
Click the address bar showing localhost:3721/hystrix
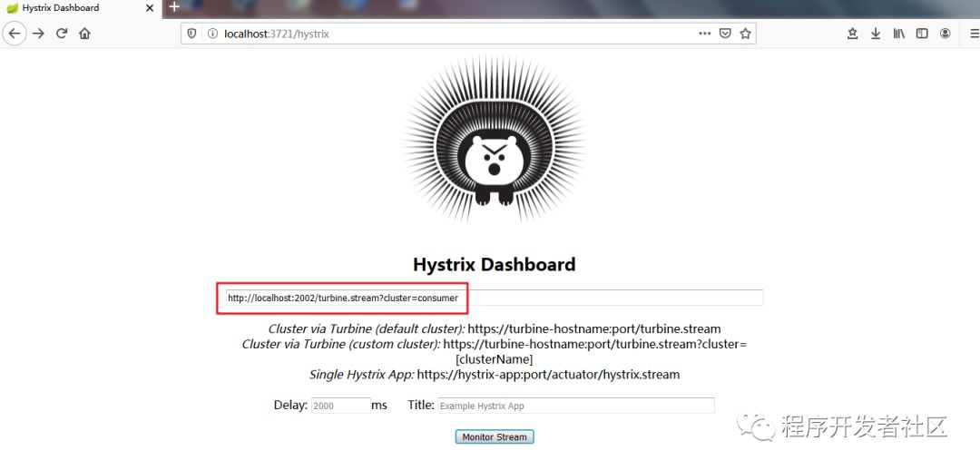coord(468,34)
